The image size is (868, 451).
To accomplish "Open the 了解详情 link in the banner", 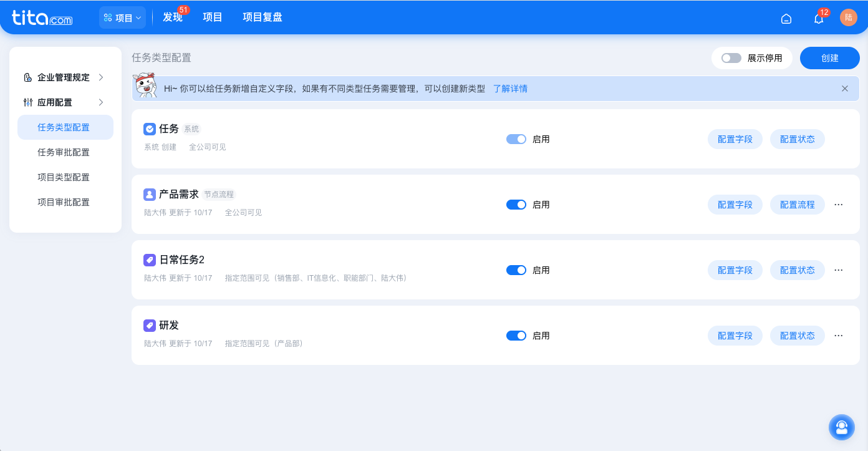I will click(510, 89).
